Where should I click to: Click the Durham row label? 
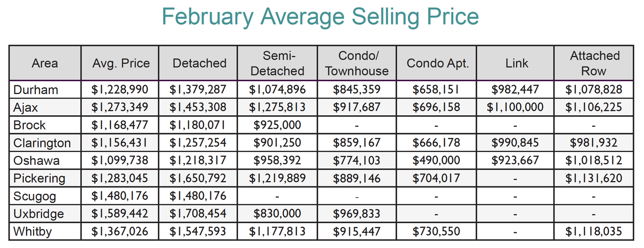click(x=36, y=90)
